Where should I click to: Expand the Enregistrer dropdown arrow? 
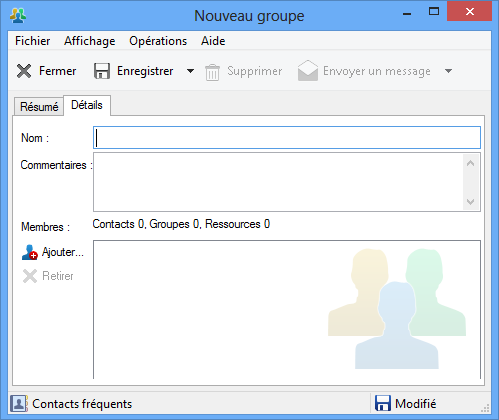click(190, 71)
